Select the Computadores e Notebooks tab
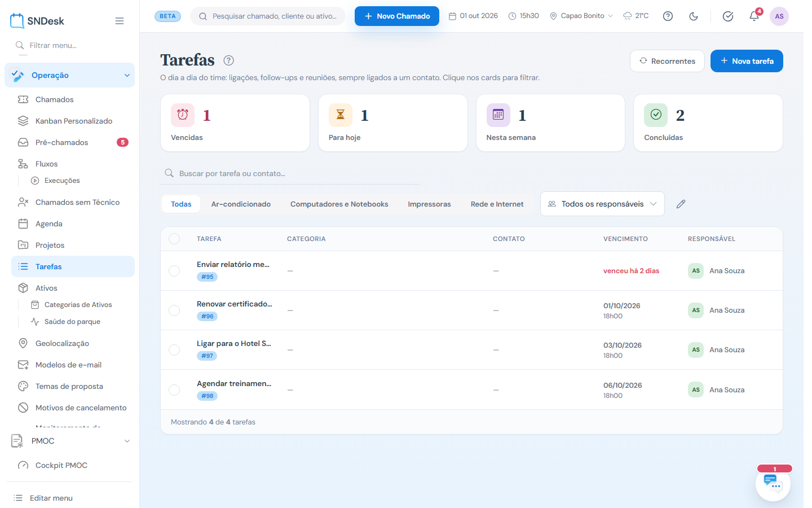The width and height of the screenshot is (812, 508). 339,204
